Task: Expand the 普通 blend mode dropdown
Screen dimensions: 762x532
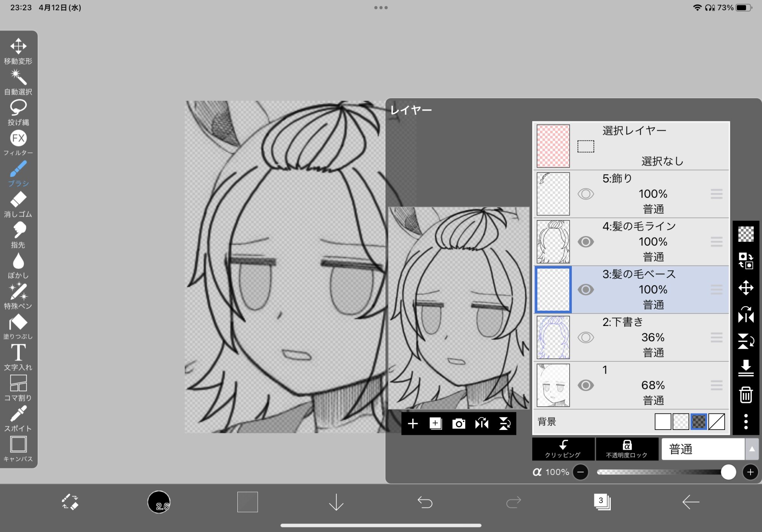Action: [751, 449]
